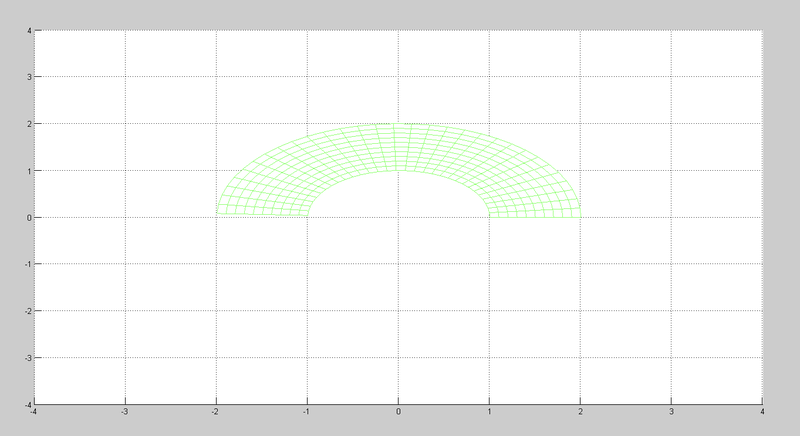Click the y-axis tick label 0
800x436 pixels.
point(28,218)
